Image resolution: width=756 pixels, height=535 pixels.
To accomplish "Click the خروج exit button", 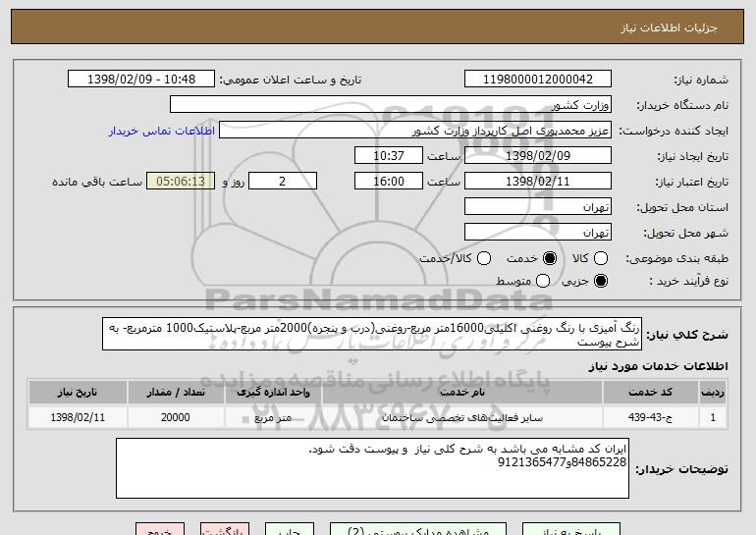I will pyautogui.click(x=160, y=530).
